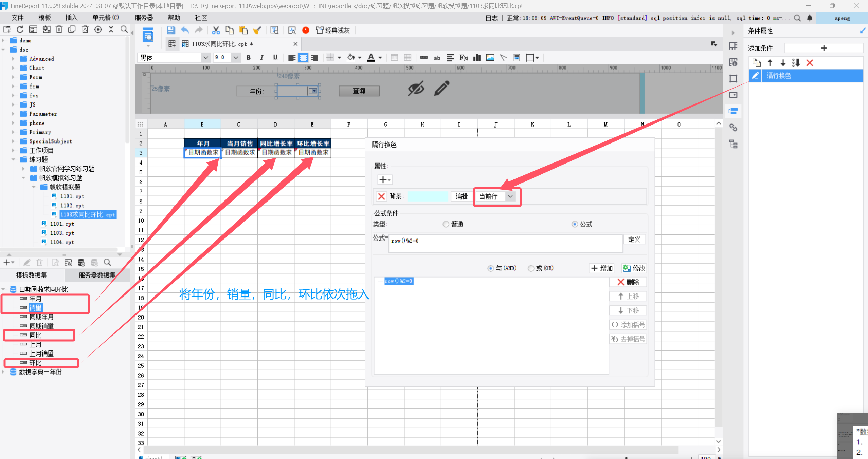The image size is (868, 459).
Task: Open the 模板 menu
Action: pos(44,18)
